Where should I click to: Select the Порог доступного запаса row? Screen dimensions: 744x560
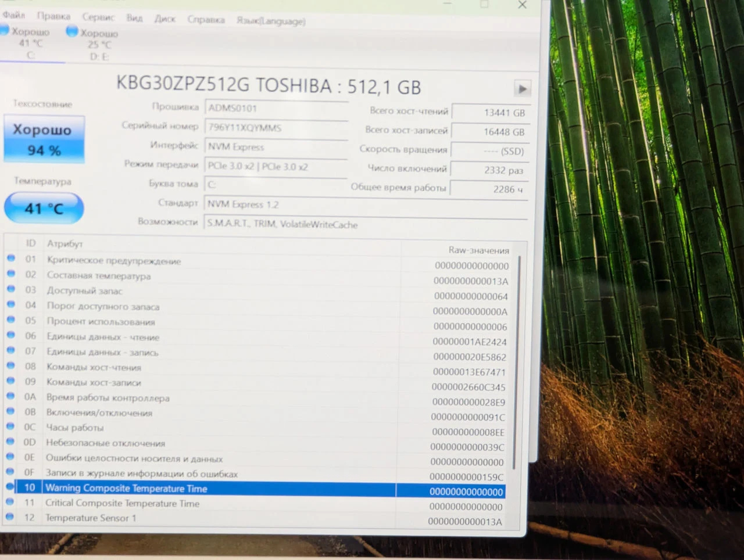[x=258, y=307]
